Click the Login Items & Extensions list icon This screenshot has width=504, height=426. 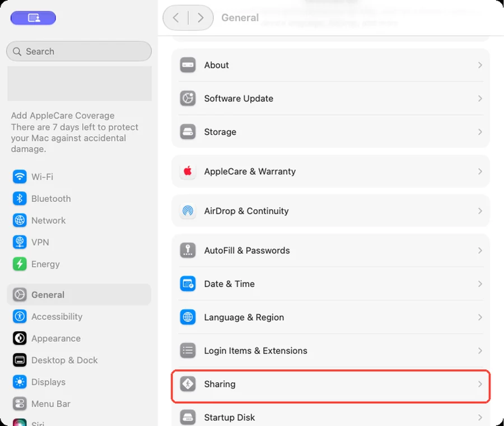[x=188, y=350]
